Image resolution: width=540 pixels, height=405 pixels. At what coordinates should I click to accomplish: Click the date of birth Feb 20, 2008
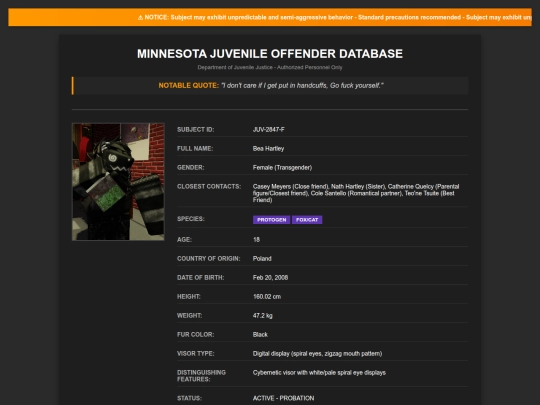270,278
